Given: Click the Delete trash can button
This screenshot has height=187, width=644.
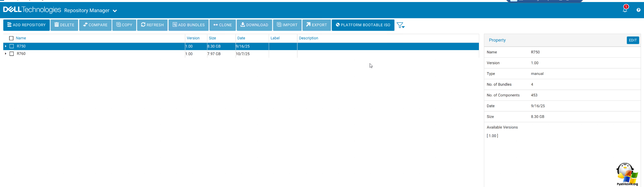Looking at the screenshot, I should click(x=64, y=25).
